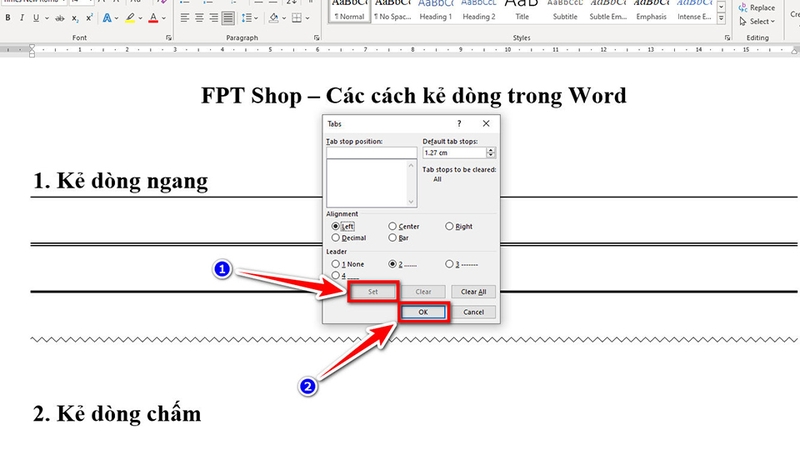The width and height of the screenshot is (800, 460).
Task: Apply the red font color
Action: pos(153,18)
